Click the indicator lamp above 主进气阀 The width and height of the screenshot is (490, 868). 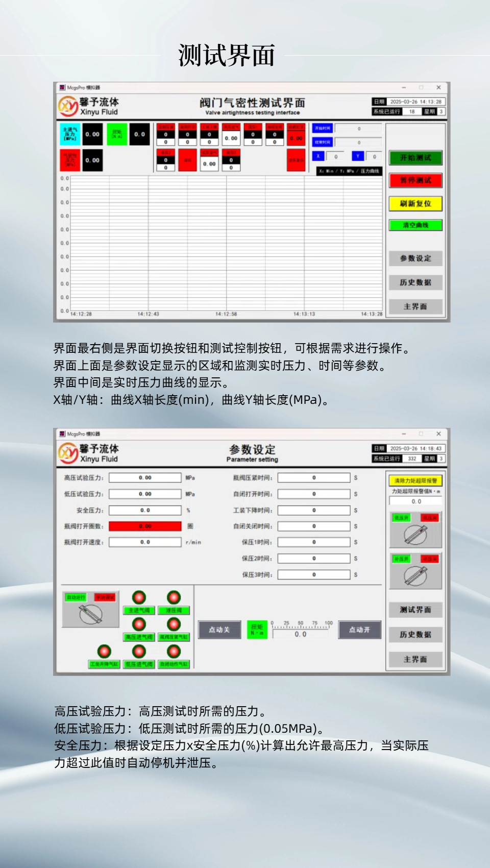coord(139,597)
